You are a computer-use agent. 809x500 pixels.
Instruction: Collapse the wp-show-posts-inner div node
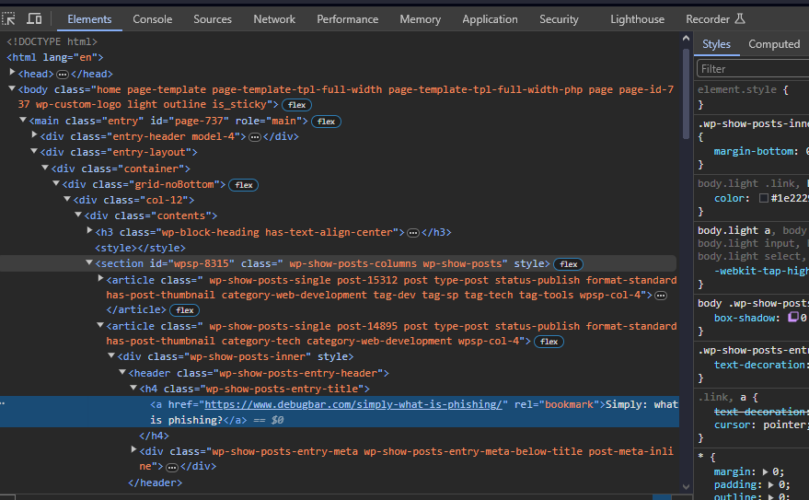[111, 356]
